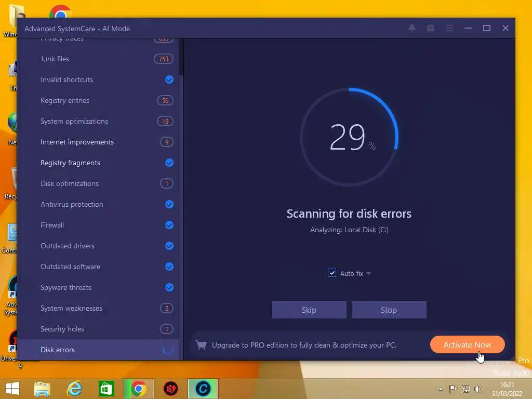Image resolution: width=532 pixels, height=399 pixels.
Task: Show hidden system tray icons
Action: coord(441,389)
